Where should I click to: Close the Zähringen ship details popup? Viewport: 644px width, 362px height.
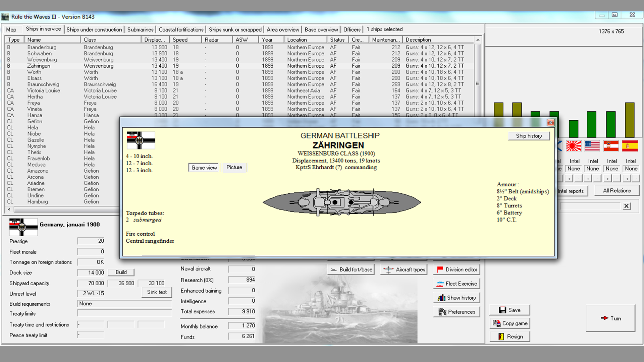click(550, 123)
